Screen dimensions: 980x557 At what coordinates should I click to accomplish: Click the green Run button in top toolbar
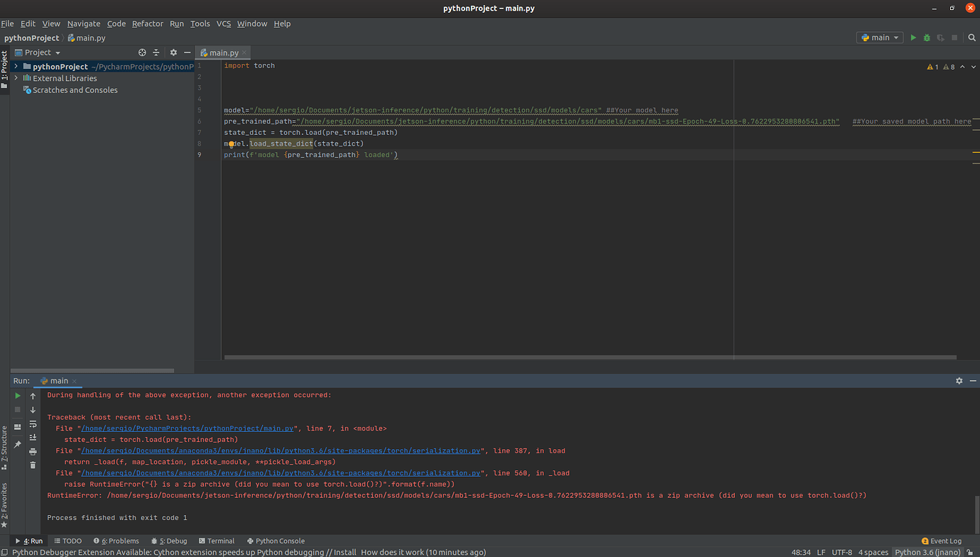point(913,38)
